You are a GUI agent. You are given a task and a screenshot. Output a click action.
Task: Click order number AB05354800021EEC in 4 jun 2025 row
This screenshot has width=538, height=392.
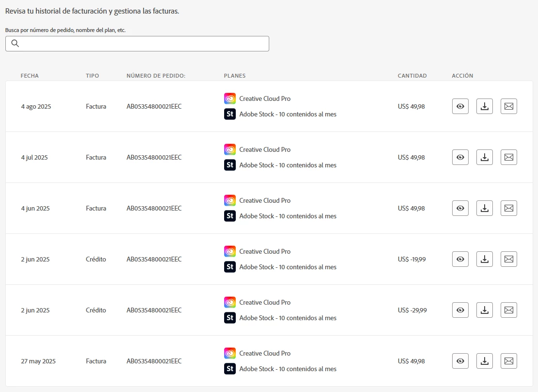154,208
